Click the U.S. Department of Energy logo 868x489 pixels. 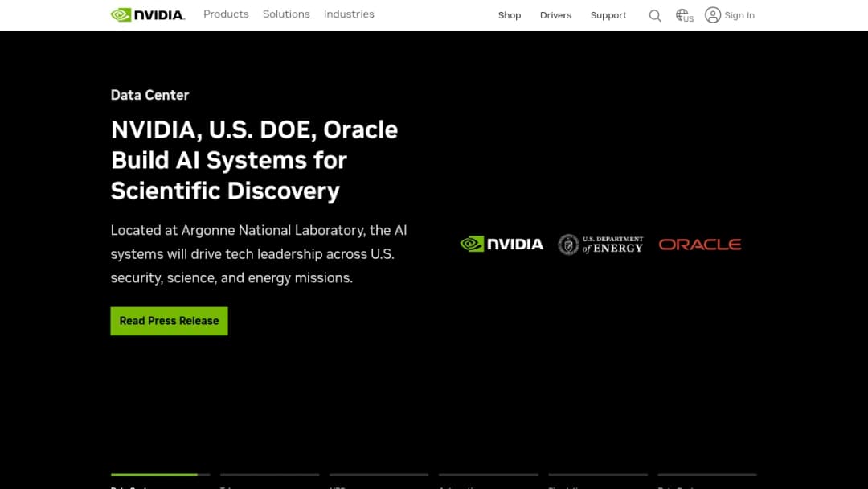(600, 244)
